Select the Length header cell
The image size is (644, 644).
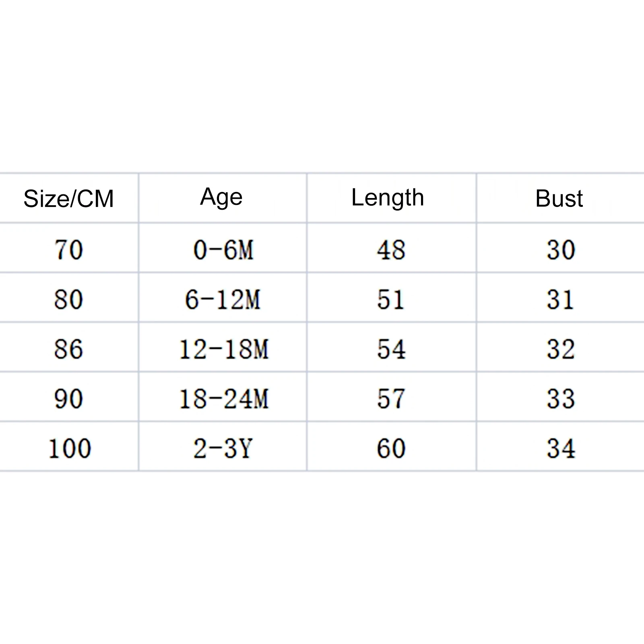[388, 198]
